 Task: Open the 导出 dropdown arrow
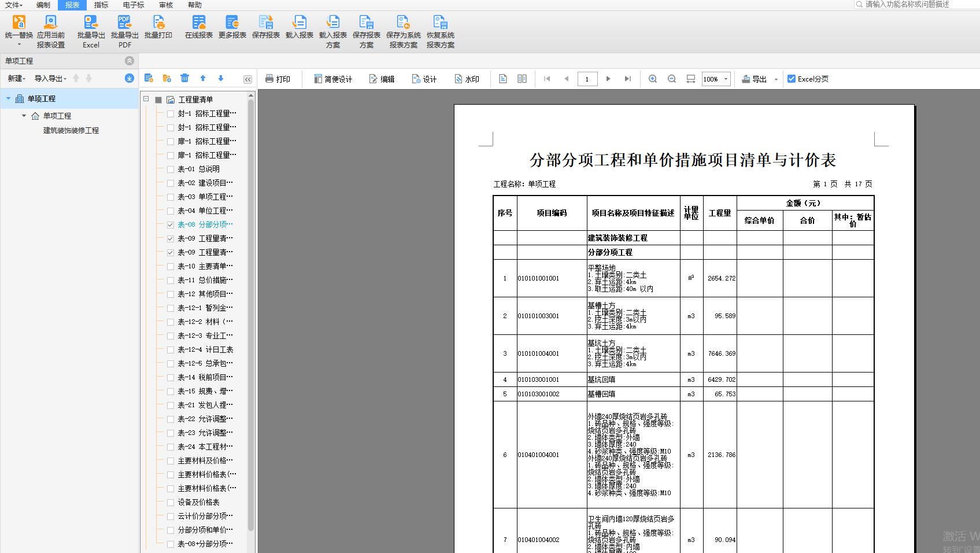pos(776,79)
